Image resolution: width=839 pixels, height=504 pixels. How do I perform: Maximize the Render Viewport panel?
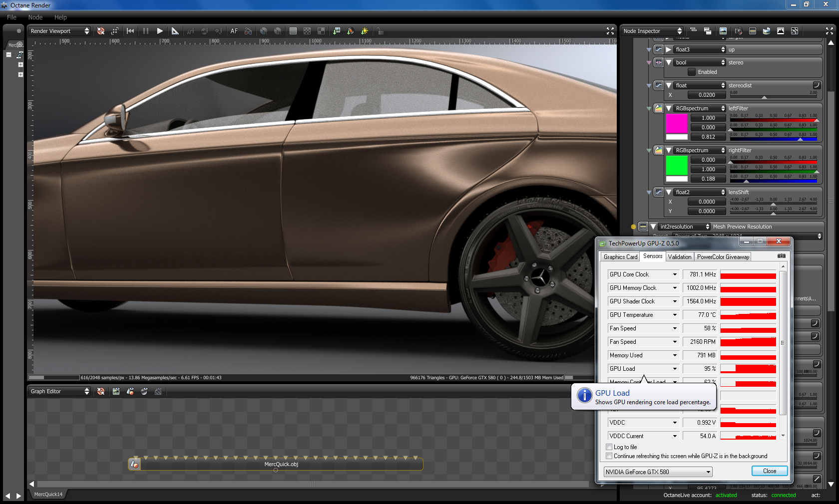click(x=610, y=31)
